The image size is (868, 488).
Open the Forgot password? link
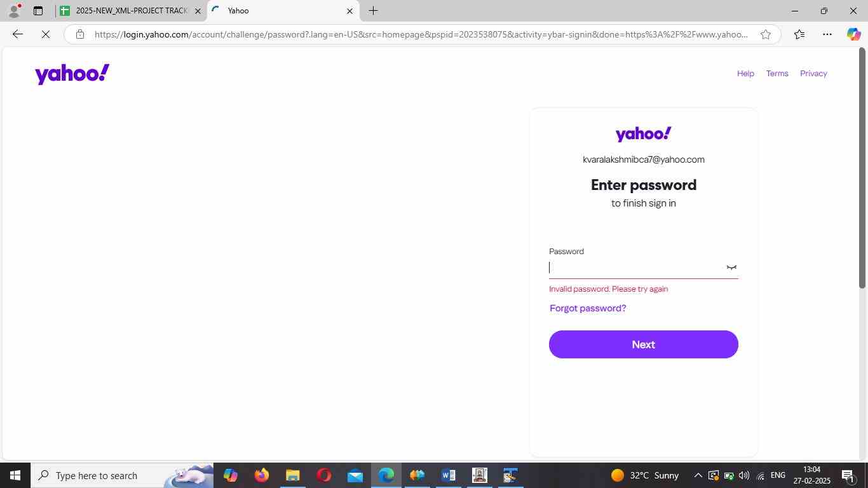(588, 308)
